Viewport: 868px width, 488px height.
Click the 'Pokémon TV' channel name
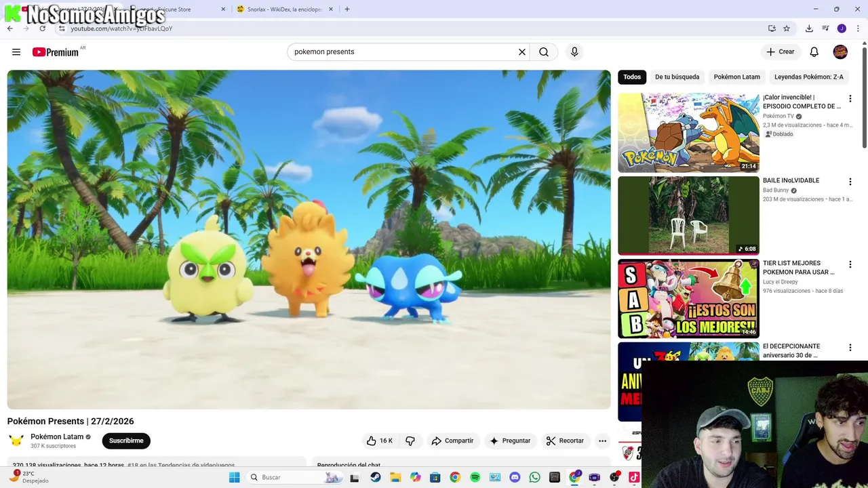(778, 116)
